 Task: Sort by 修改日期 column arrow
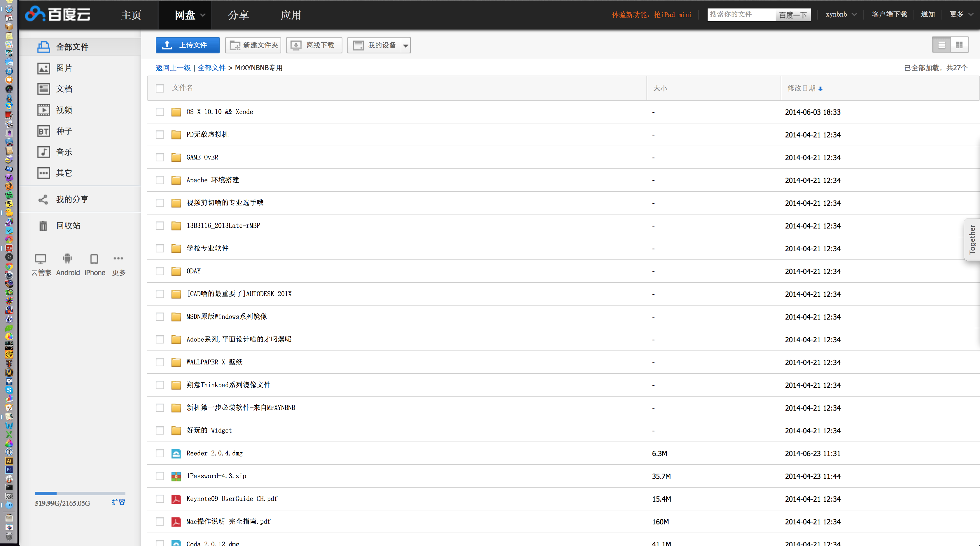pyautogui.click(x=820, y=89)
